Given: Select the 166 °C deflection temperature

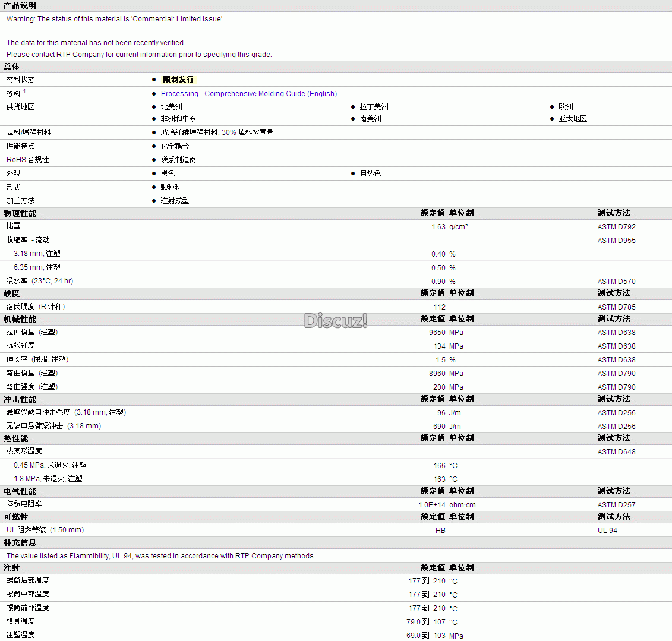Looking at the screenshot, I should [x=439, y=466].
